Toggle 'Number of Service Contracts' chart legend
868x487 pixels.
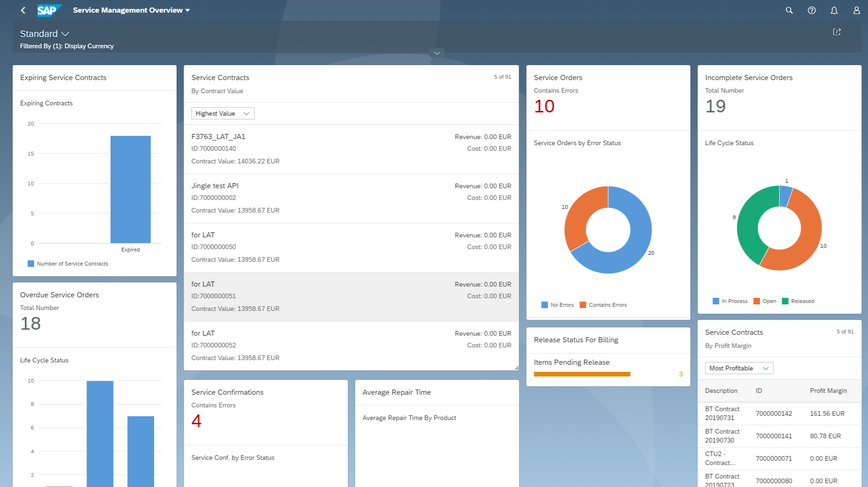[x=67, y=264]
